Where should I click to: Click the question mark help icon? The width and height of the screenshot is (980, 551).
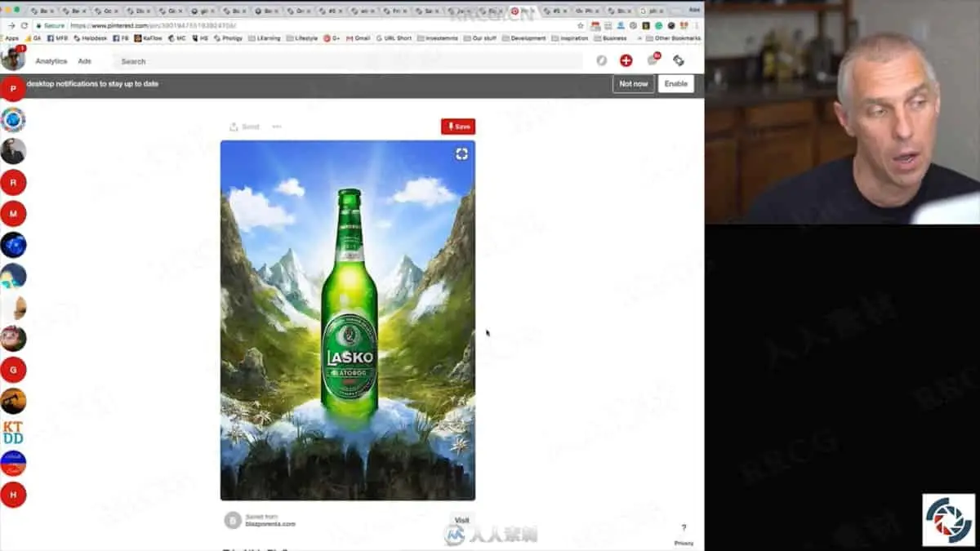pos(684,527)
